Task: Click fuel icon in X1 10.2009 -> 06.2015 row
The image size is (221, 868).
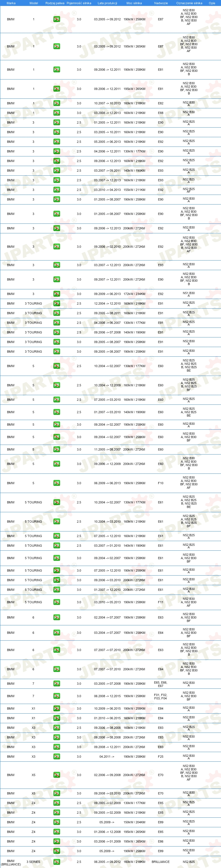Action: (x=57, y=708)
